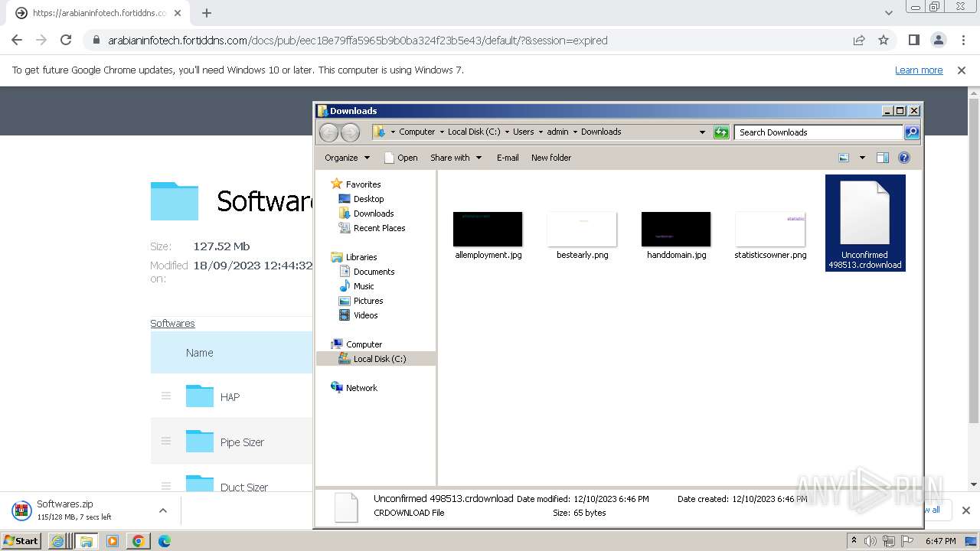This screenshot has width=980, height=551.
Task: Select Unconfirmed 498513.crdownload file
Action: (865, 223)
